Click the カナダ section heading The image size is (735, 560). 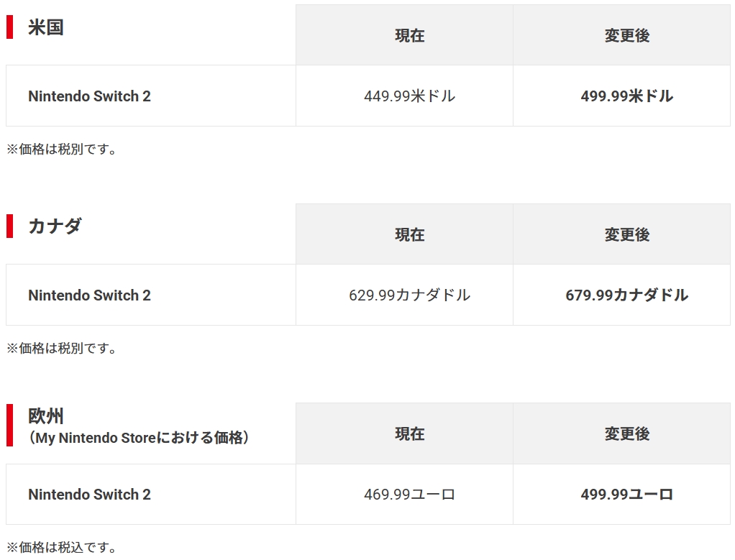55,226
